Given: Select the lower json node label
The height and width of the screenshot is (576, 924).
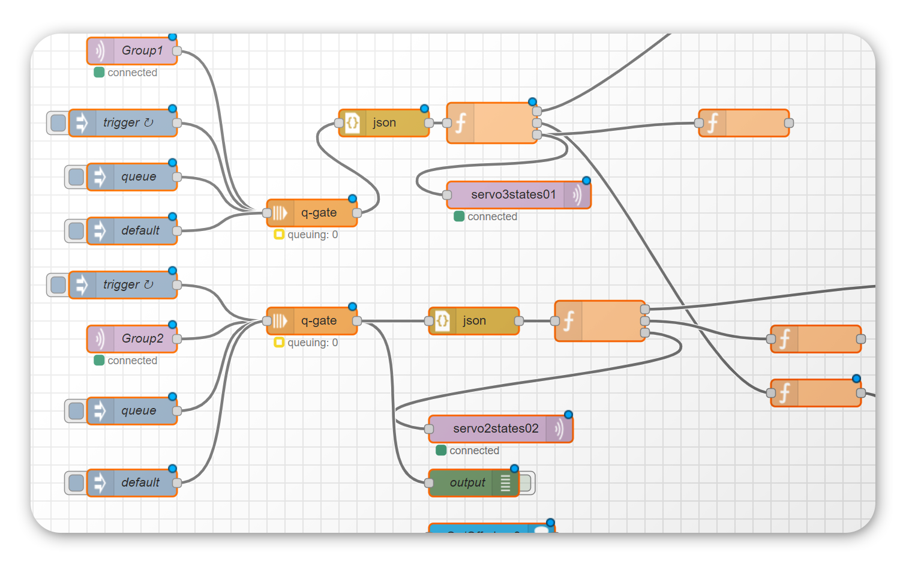Looking at the screenshot, I should point(474,321).
